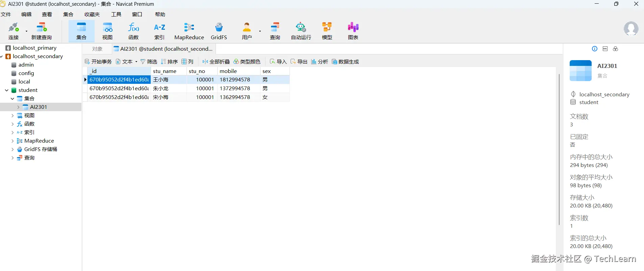Open the 自动运行 automation icon
The image size is (644, 271).
[x=301, y=31]
